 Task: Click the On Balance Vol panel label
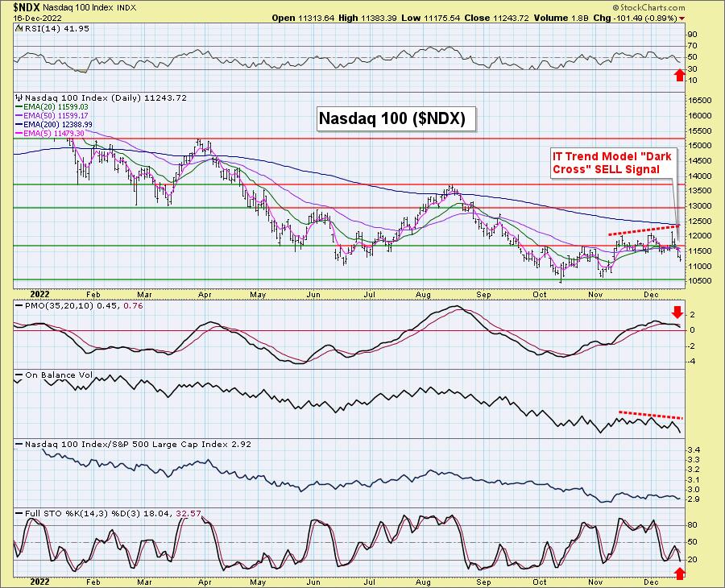pyautogui.click(x=59, y=375)
